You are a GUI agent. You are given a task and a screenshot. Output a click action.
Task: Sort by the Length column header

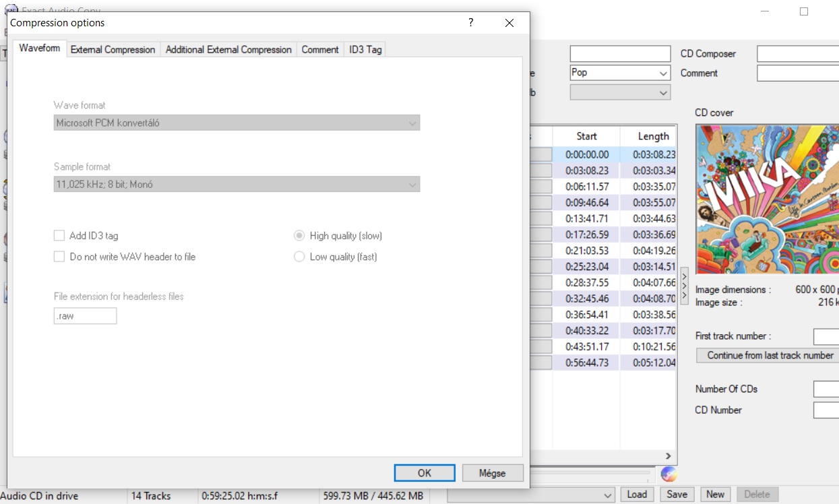pos(648,136)
